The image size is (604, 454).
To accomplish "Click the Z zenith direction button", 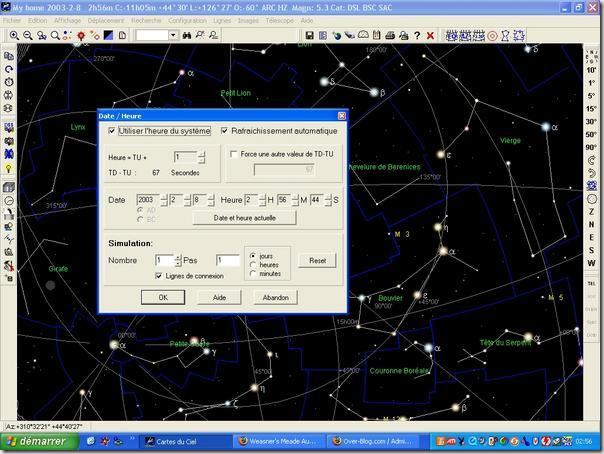I will (591, 212).
